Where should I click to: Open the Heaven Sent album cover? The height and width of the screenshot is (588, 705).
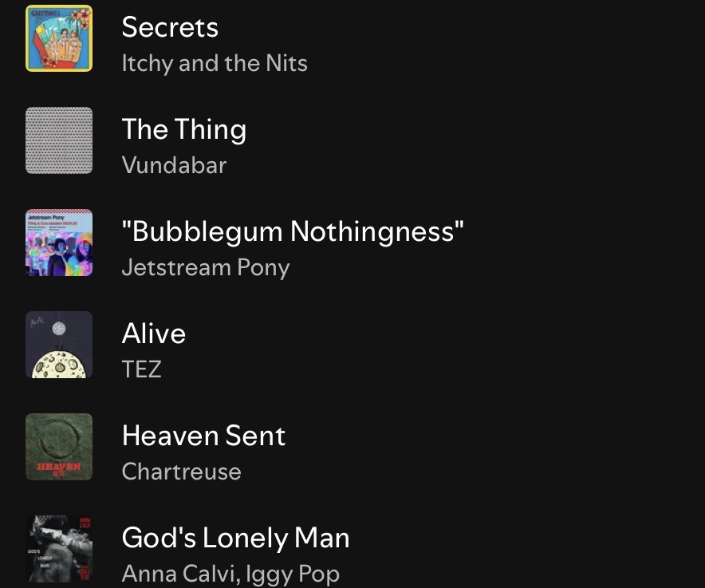(59, 447)
